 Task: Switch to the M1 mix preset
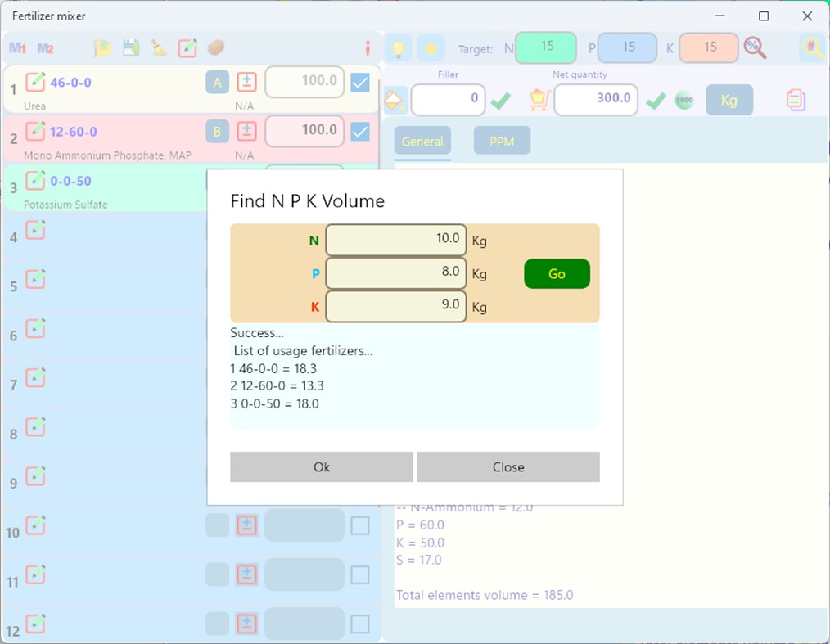tap(16, 48)
